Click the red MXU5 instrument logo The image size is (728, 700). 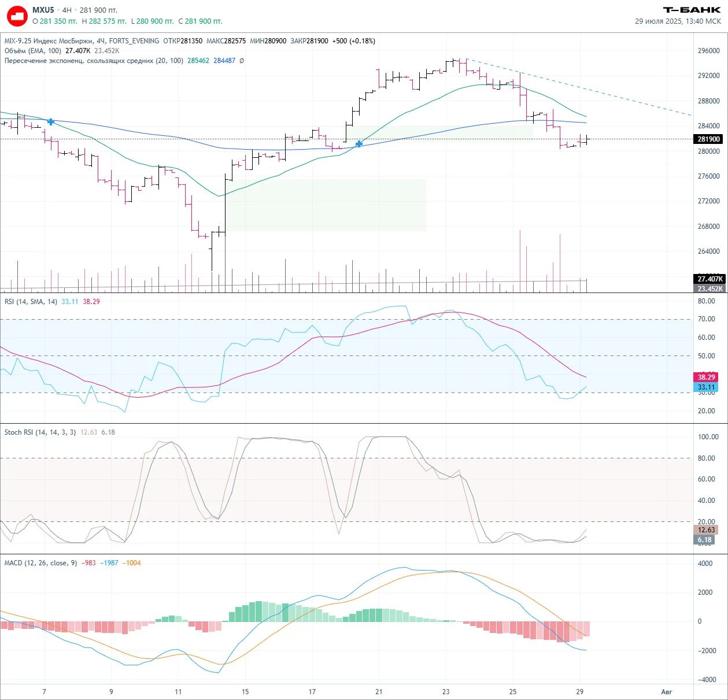[x=17, y=16]
